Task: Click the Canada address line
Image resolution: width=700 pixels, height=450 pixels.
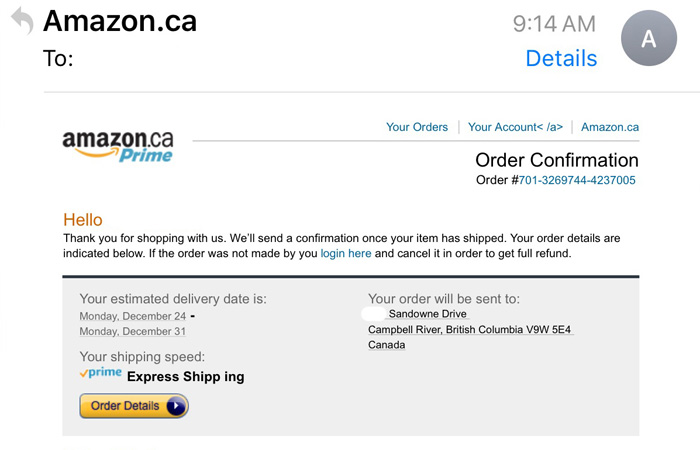Action: click(387, 345)
